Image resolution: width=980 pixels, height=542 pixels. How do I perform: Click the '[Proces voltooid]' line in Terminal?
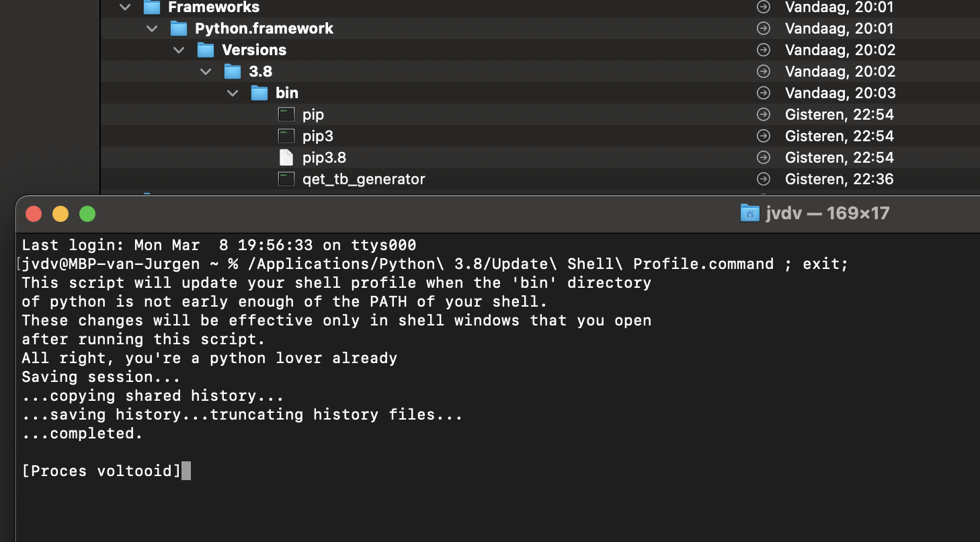(101, 471)
